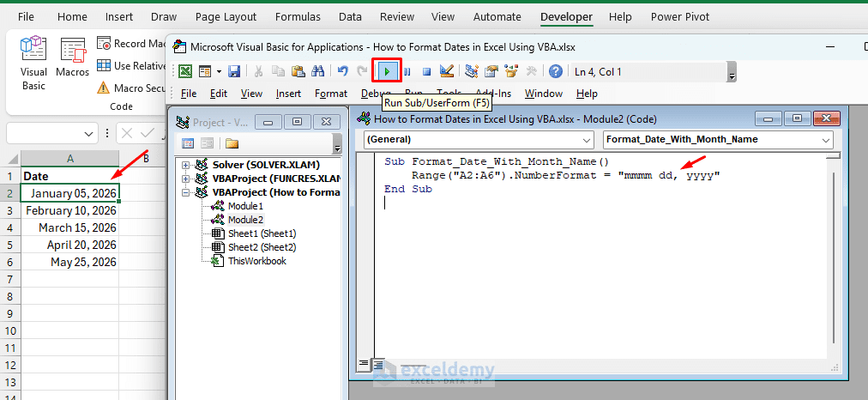Click Use Relative References in Excel ribbon
This screenshot has height=400, width=868.
[x=130, y=66]
